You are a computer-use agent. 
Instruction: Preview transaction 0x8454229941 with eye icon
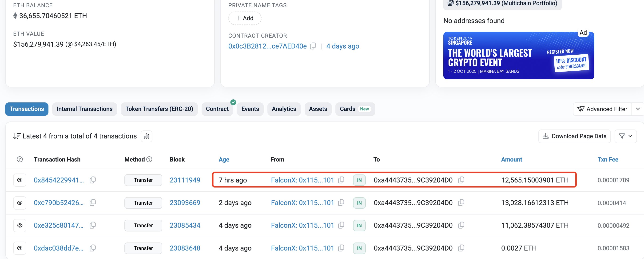20,180
